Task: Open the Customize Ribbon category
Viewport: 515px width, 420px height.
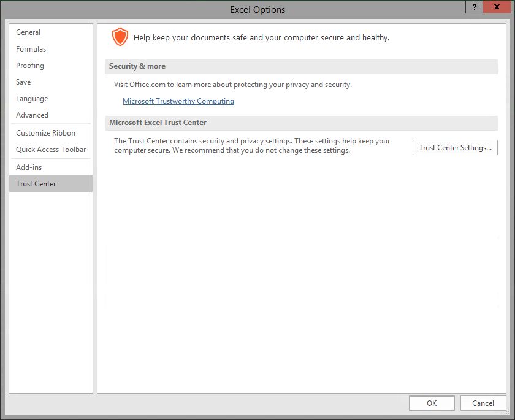Action: (51, 133)
